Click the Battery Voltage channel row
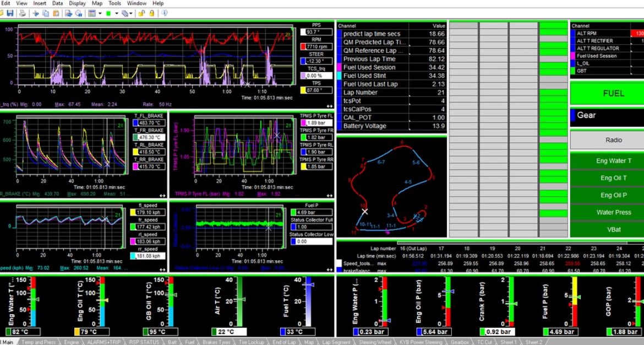This screenshot has width=644, height=345. click(391, 126)
